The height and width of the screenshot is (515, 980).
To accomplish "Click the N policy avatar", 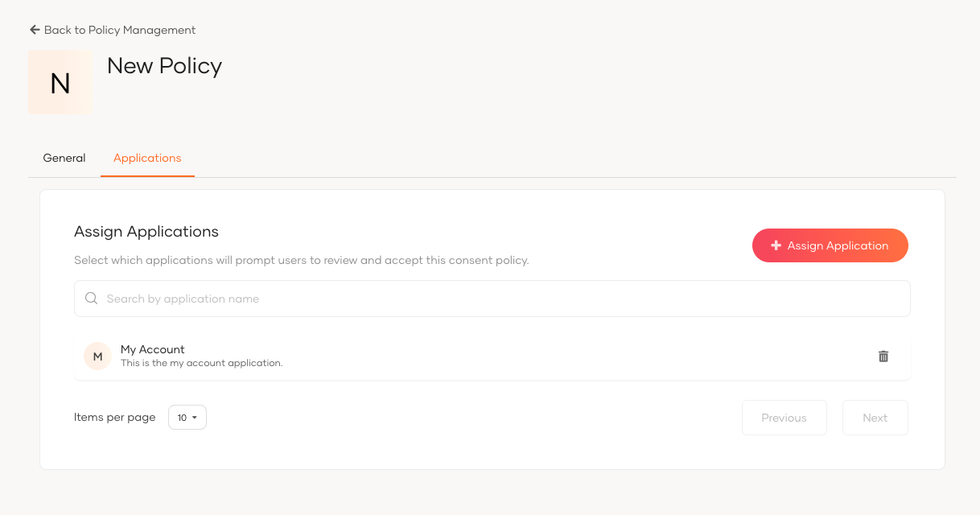I will click(x=60, y=82).
